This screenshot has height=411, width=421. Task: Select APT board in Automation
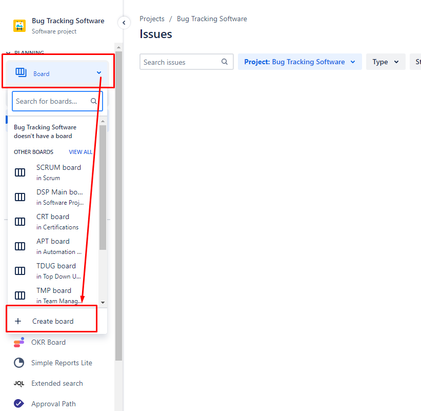[x=53, y=246]
